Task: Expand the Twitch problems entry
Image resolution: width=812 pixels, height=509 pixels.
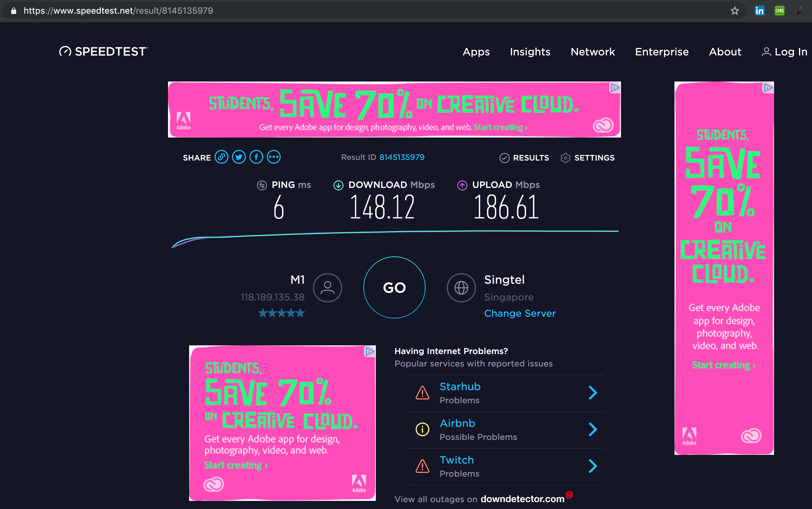Action: click(x=593, y=466)
